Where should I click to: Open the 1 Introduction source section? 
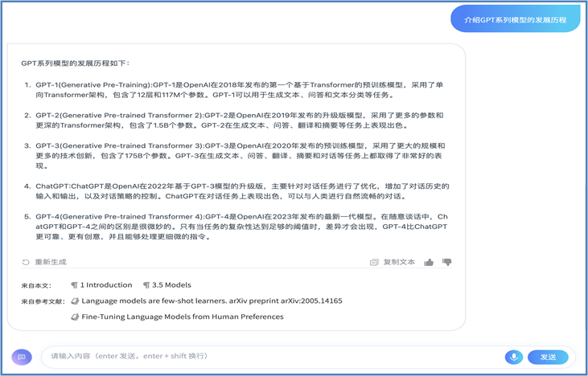click(x=106, y=285)
